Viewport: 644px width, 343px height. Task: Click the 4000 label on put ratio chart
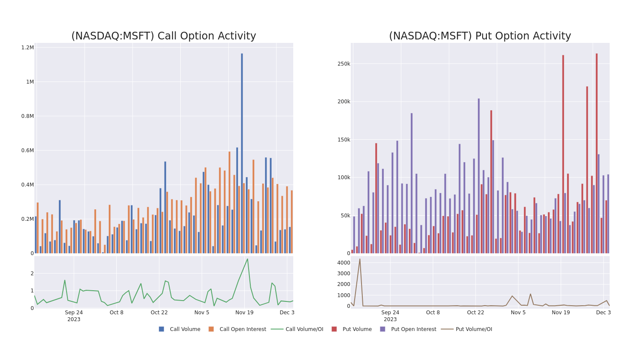point(344,263)
